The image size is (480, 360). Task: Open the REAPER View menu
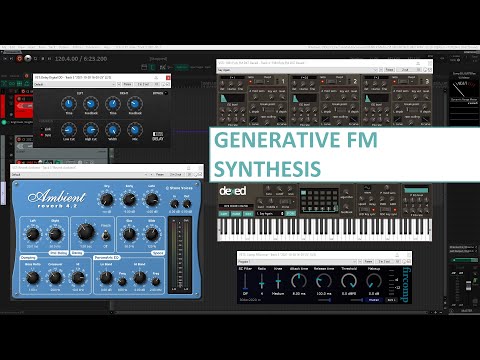(x=22, y=47)
